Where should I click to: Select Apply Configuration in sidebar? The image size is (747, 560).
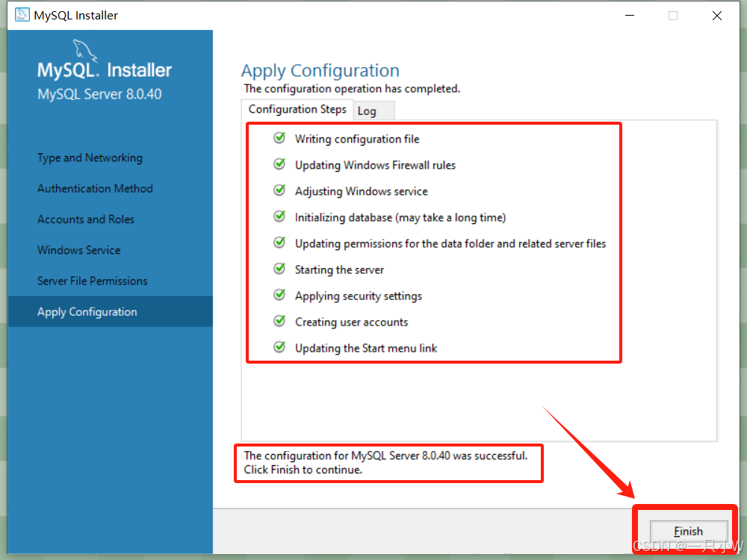click(x=111, y=311)
